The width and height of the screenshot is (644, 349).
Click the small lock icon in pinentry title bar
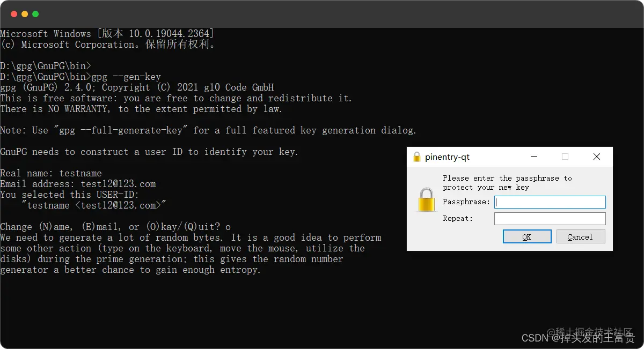[417, 157]
